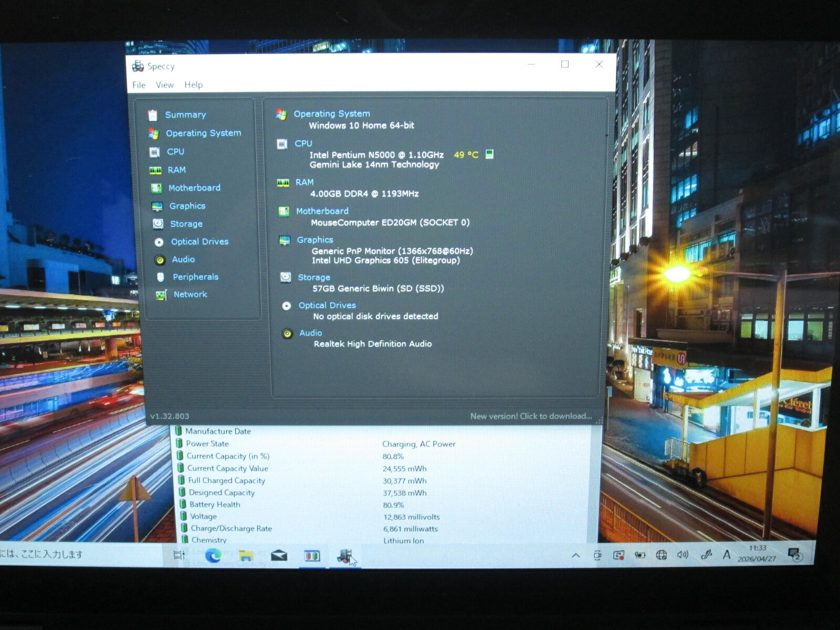
Task: Select '4.00GB DDR4 @ 1193MHz' text
Action: point(364,194)
